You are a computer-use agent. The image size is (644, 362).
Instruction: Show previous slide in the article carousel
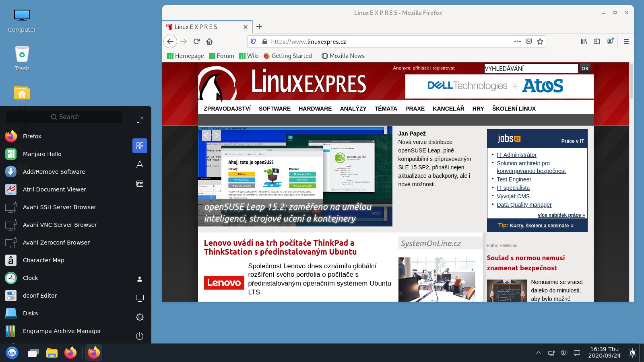206,135
